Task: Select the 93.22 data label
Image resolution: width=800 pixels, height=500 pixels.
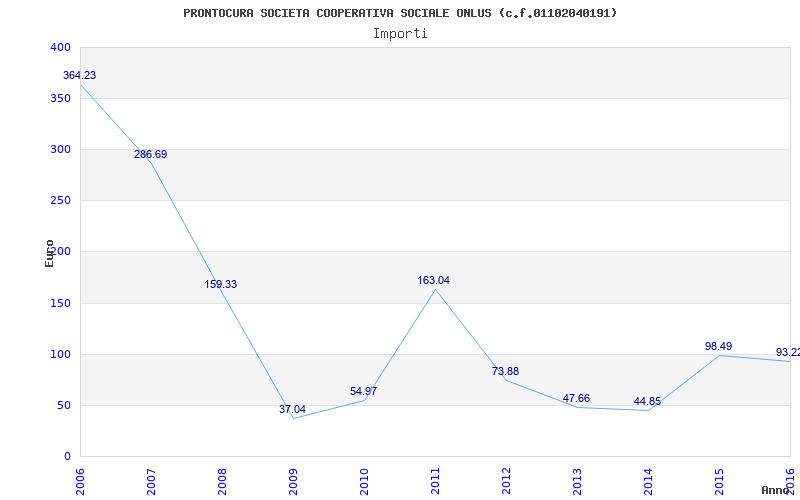Action: click(788, 353)
